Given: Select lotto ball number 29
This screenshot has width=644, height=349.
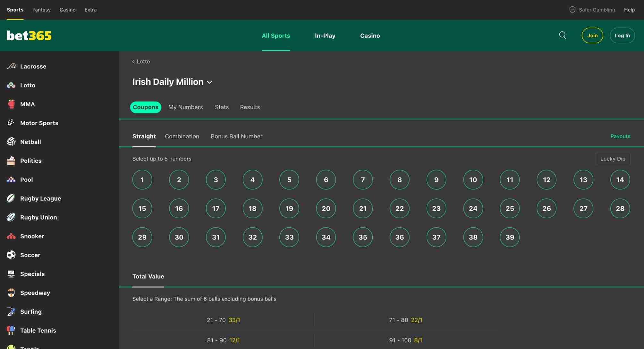Looking at the screenshot, I should click(x=142, y=237).
